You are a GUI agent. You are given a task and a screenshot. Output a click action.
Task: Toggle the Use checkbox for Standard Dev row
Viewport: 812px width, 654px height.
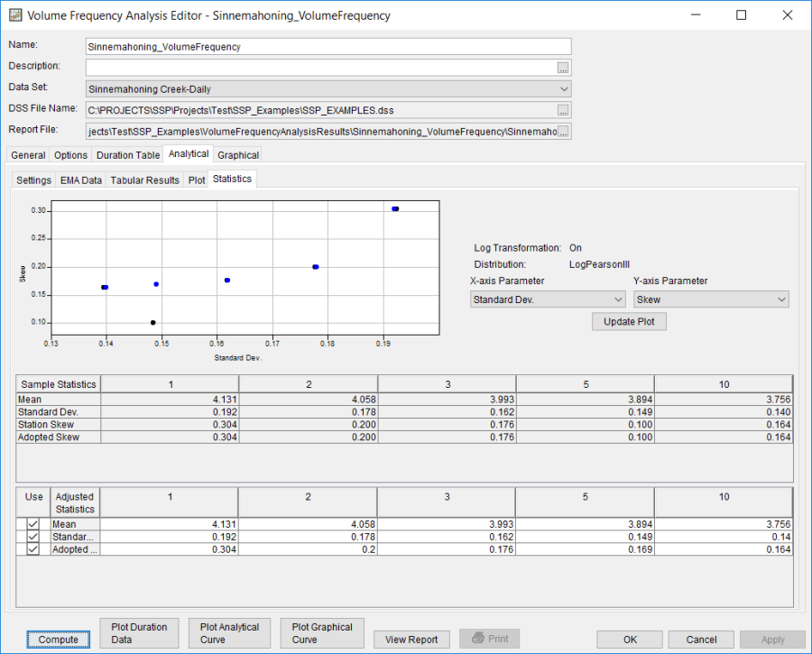pos(32,537)
